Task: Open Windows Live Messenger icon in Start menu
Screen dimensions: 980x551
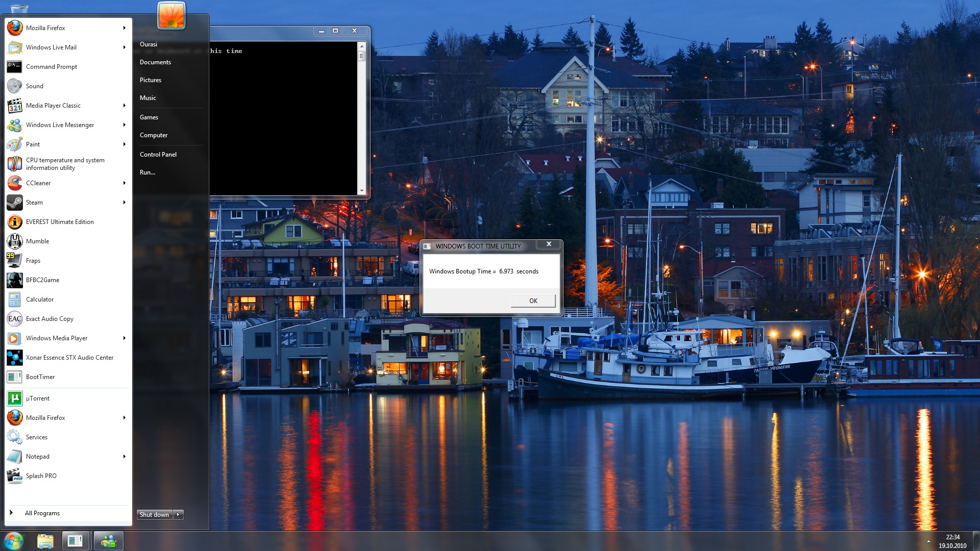Action: click(15, 125)
